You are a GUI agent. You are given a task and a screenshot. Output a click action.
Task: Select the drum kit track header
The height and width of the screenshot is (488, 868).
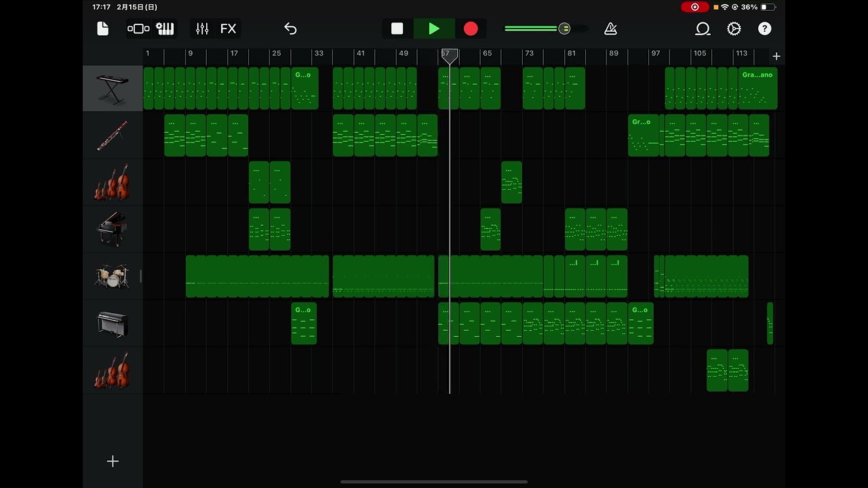113,277
